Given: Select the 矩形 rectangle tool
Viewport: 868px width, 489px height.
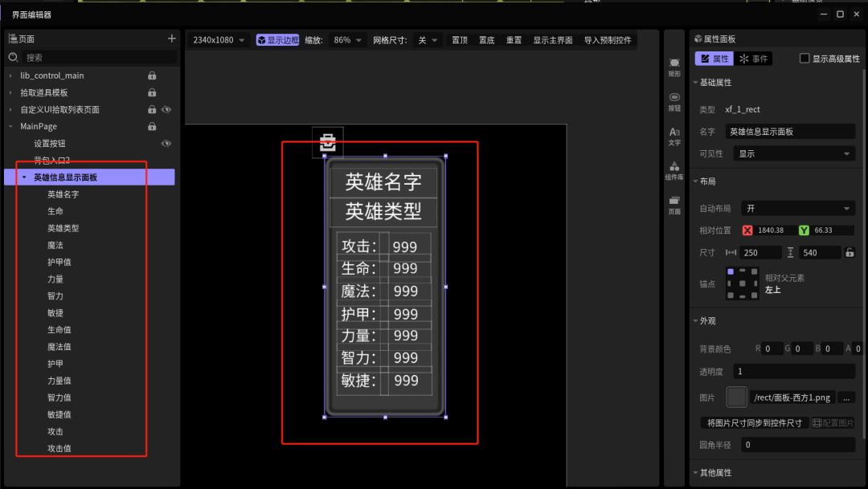Looking at the screenshot, I should [x=674, y=67].
